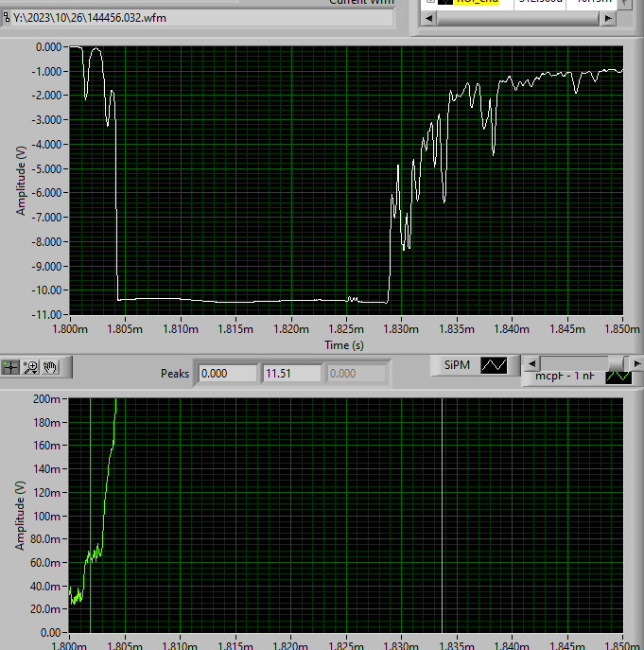Click the lower graph Amplitude (V) axis title
This screenshot has height=650, width=644.
coord(20,516)
